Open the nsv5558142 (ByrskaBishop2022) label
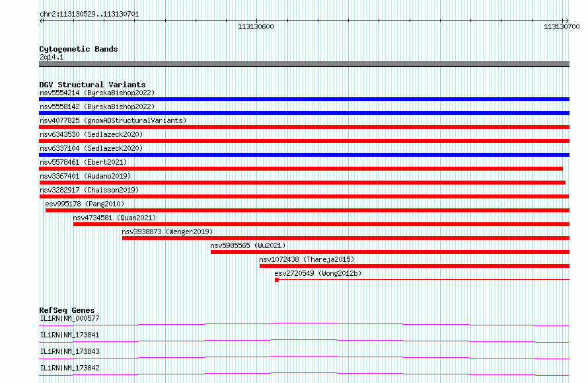 click(97, 106)
